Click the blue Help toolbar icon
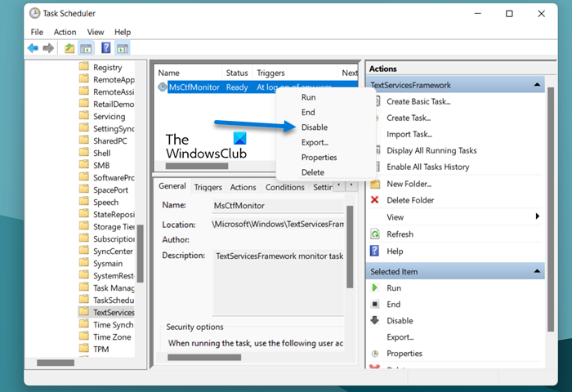The height and width of the screenshot is (392, 572). pos(105,47)
